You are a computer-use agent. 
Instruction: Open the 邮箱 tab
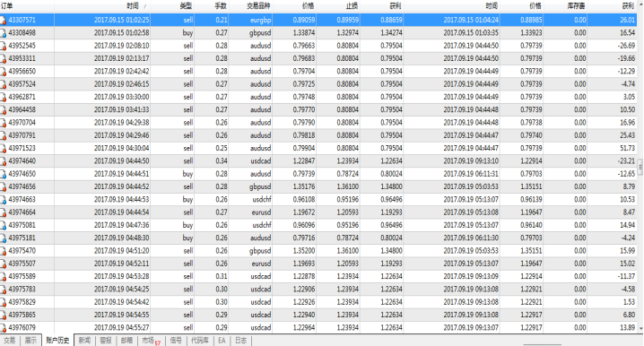click(126, 341)
